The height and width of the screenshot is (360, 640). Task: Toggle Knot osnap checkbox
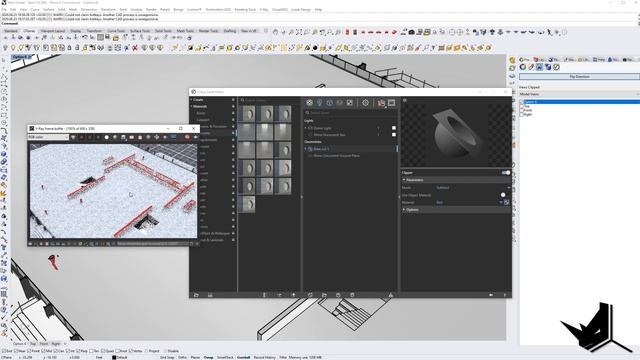coord(118,351)
